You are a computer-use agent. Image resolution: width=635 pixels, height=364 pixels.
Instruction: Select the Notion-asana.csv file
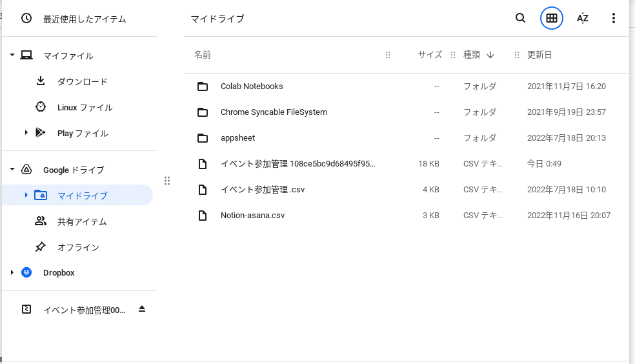click(406, 216)
